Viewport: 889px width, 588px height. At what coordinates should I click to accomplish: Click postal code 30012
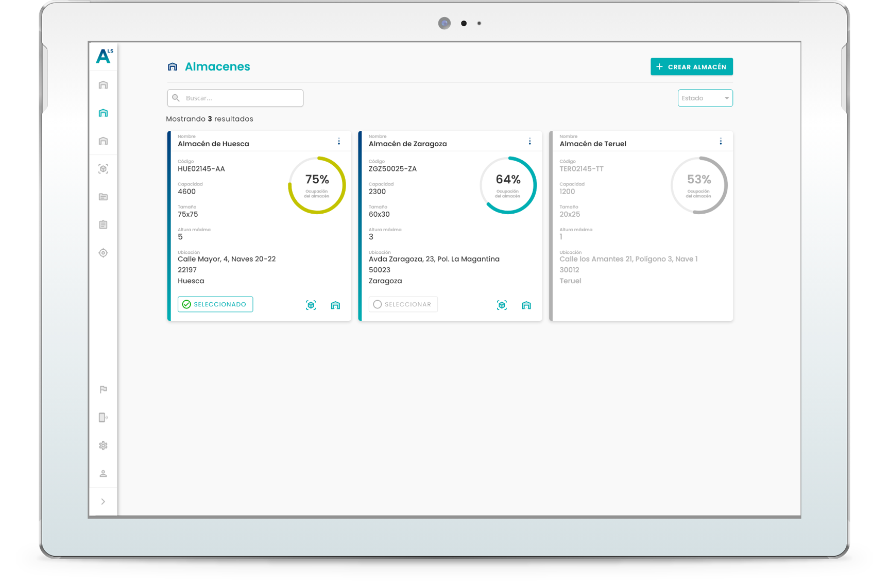point(569,270)
